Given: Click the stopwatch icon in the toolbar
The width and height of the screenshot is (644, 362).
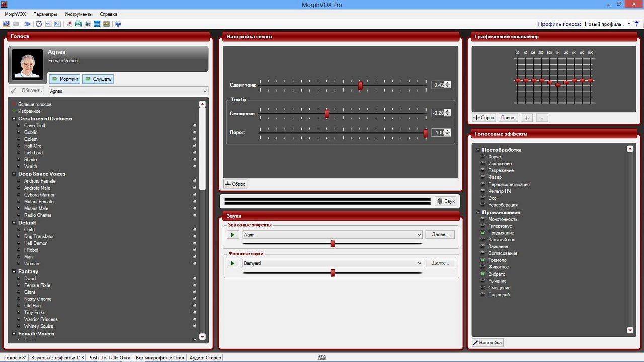Looking at the screenshot, I should tap(39, 24).
